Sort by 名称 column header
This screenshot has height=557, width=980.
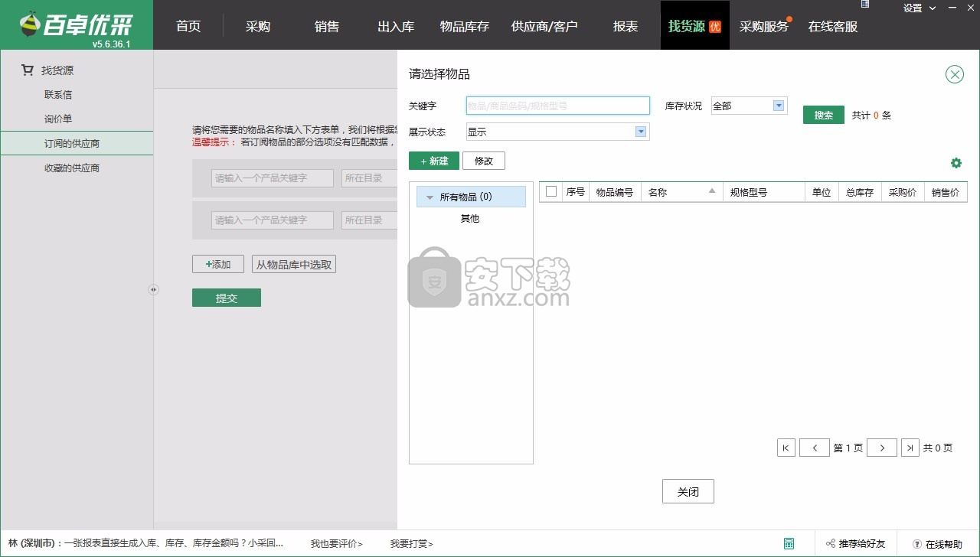tap(682, 192)
